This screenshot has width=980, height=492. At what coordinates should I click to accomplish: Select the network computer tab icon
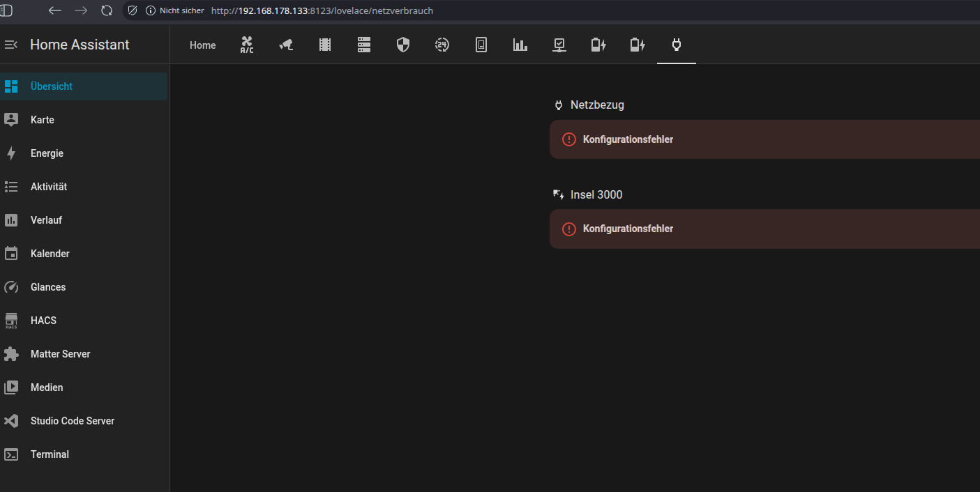click(x=559, y=45)
